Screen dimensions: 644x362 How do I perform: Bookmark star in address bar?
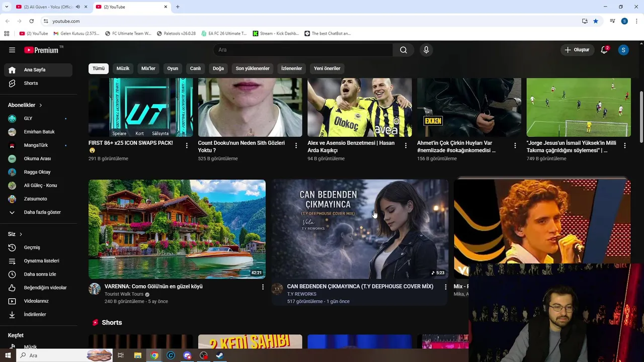[x=596, y=21]
